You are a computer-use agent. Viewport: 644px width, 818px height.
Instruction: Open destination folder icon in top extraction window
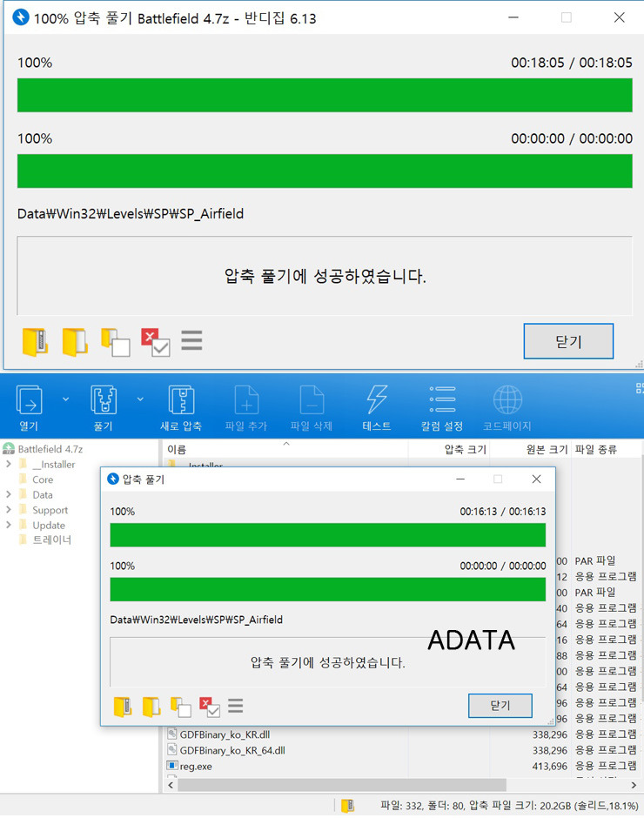coord(75,342)
